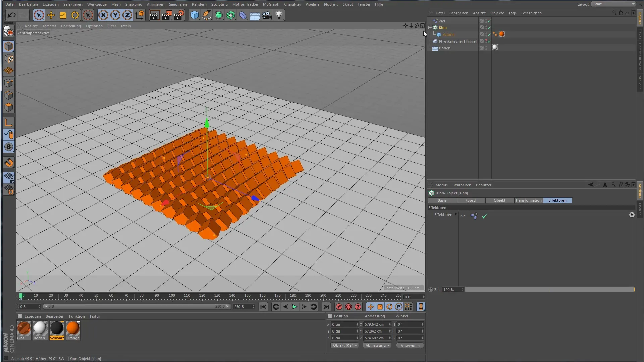Screen dimensions: 644x362
Task: Open the Rendern menu
Action: tap(199, 4)
